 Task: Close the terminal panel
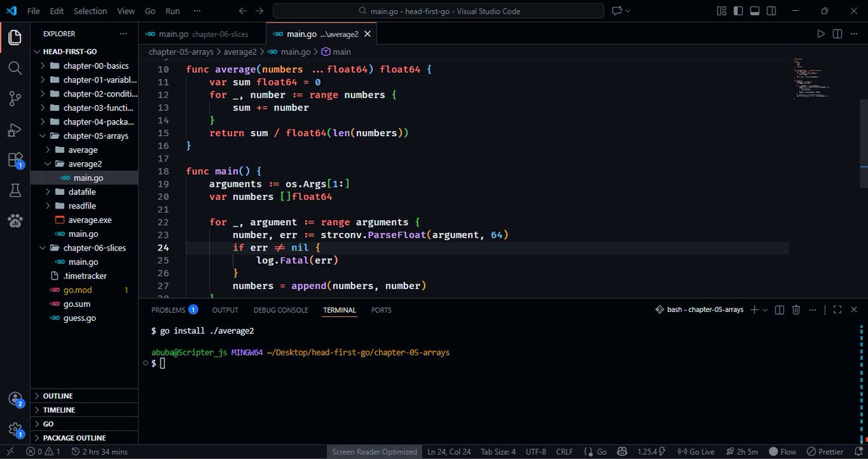(x=854, y=309)
